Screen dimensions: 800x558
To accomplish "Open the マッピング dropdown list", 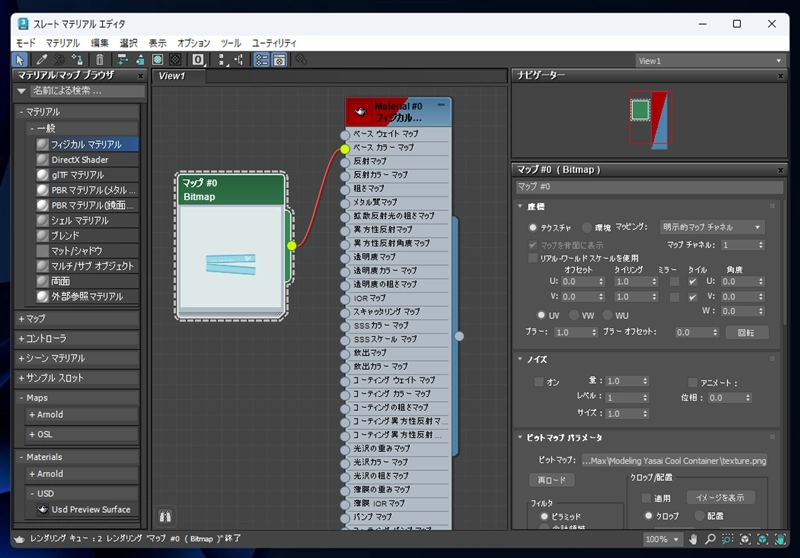I will pyautogui.click(x=712, y=228).
